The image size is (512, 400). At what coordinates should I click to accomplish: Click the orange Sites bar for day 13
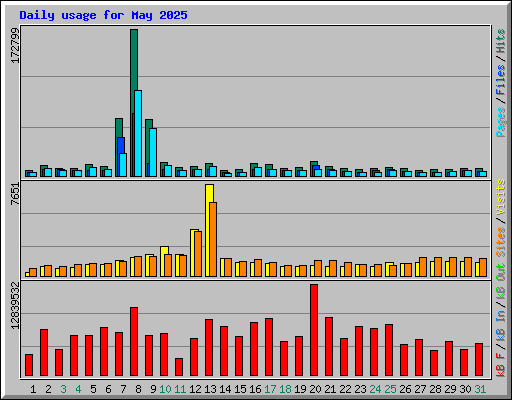(213, 239)
